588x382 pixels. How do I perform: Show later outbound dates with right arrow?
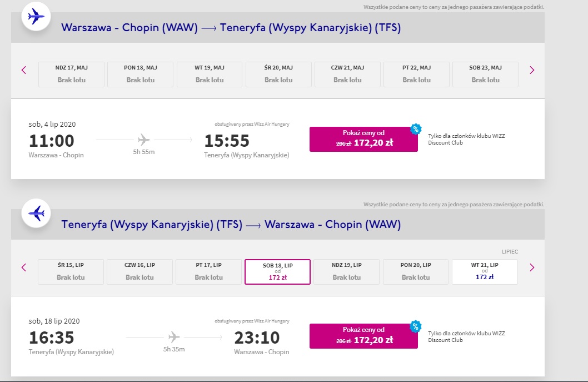532,70
